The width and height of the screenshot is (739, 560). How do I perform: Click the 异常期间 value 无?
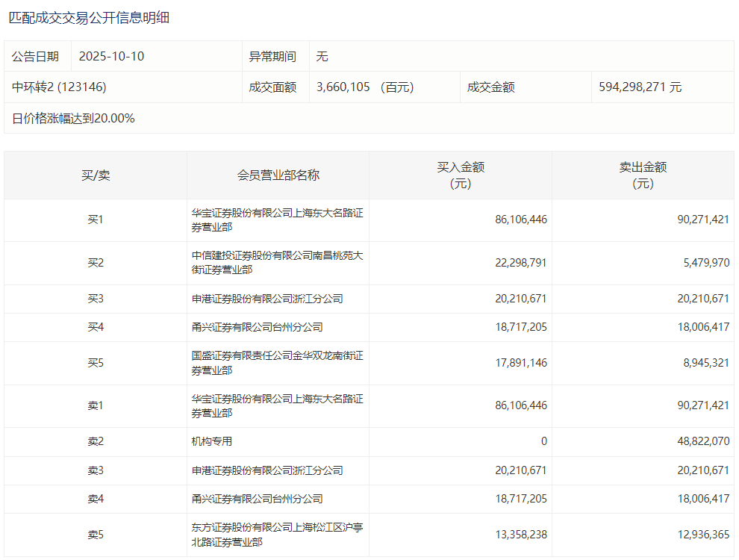tap(322, 56)
